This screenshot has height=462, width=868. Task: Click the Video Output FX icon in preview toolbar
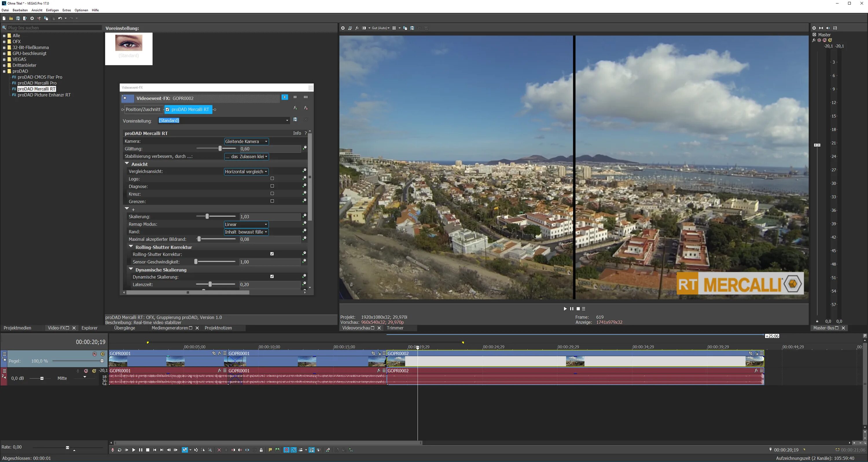pyautogui.click(x=357, y=28)
